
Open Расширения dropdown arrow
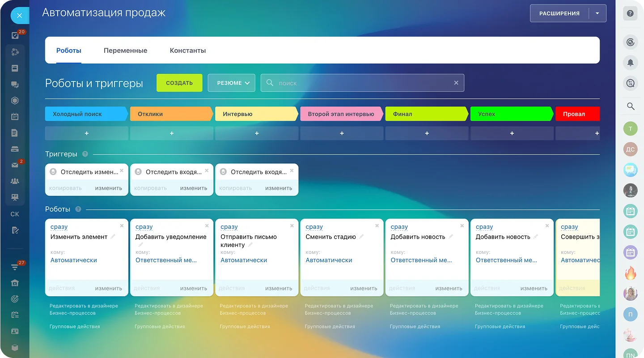[x=597, y=13]
